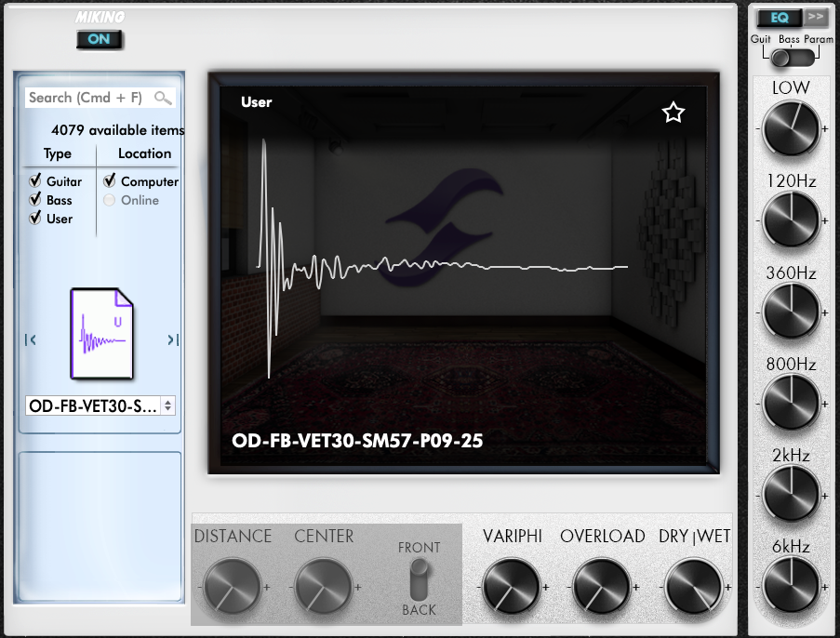Screen dimensions: 840x638
Task: Go to last impulse with right skip arrow
Action: tap(172, 339)
